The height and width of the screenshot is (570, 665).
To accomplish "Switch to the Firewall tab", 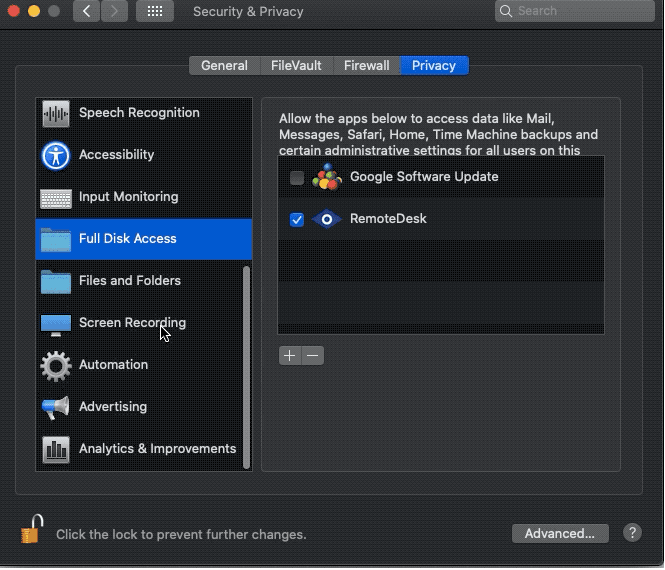I will pos(366,66).
